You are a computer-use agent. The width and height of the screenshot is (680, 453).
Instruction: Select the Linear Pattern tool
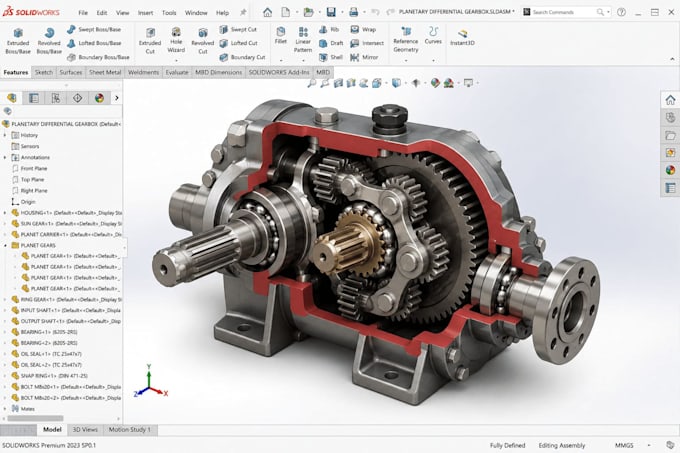point(303,40)
